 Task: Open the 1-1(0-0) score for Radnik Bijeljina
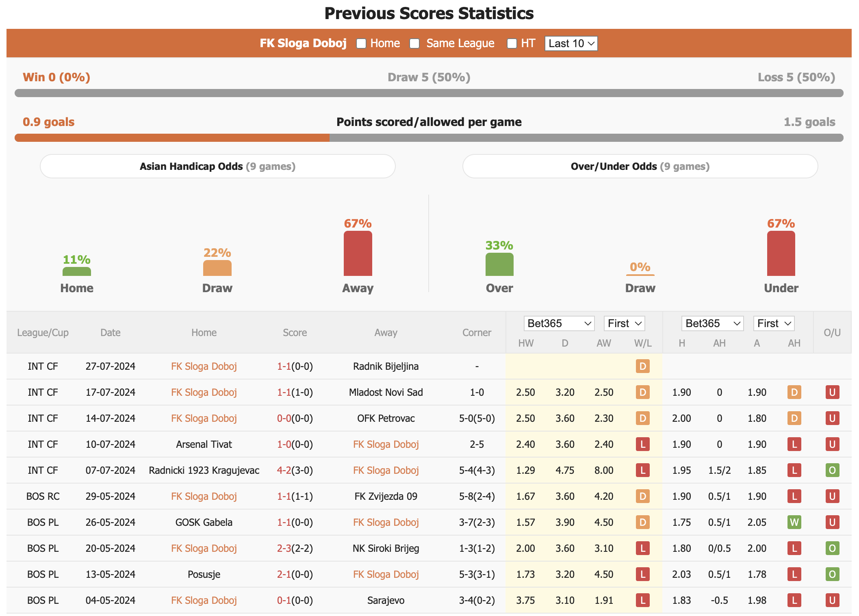(295, 366)
